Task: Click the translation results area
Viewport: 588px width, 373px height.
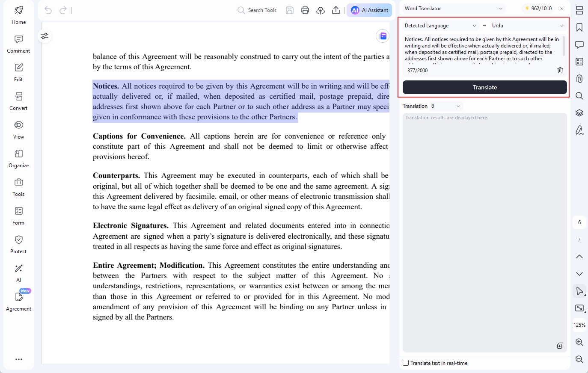Action: click(x=485, y=233)
